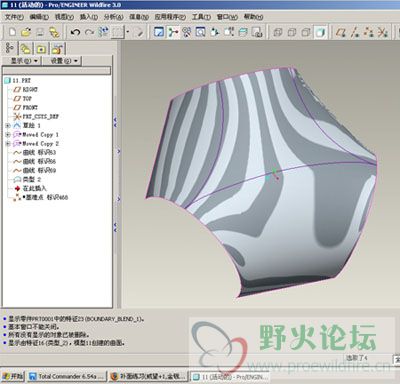This screenshot has height=384, width=400.
Task: Open the 视图 menu
Action: pyautogui.click(x=64, y=17)
